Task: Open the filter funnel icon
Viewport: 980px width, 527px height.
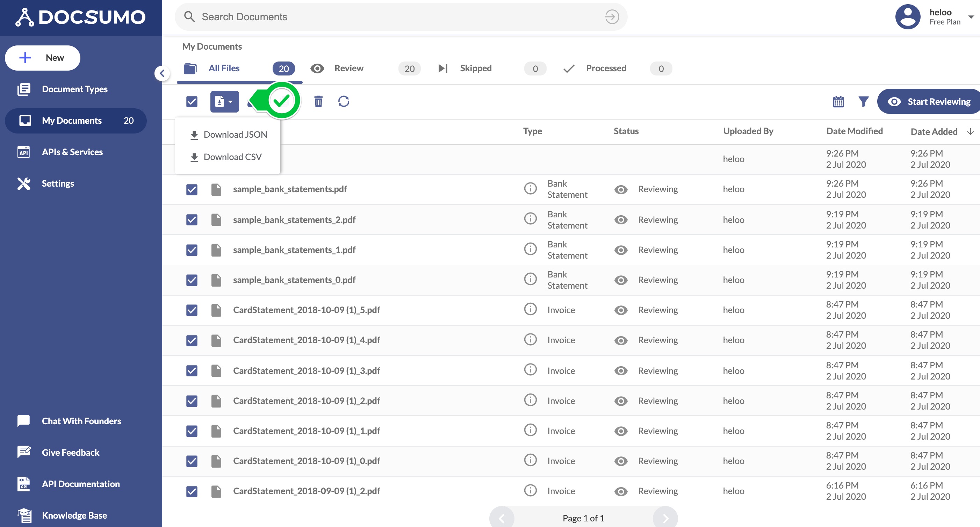Action: 864,102
